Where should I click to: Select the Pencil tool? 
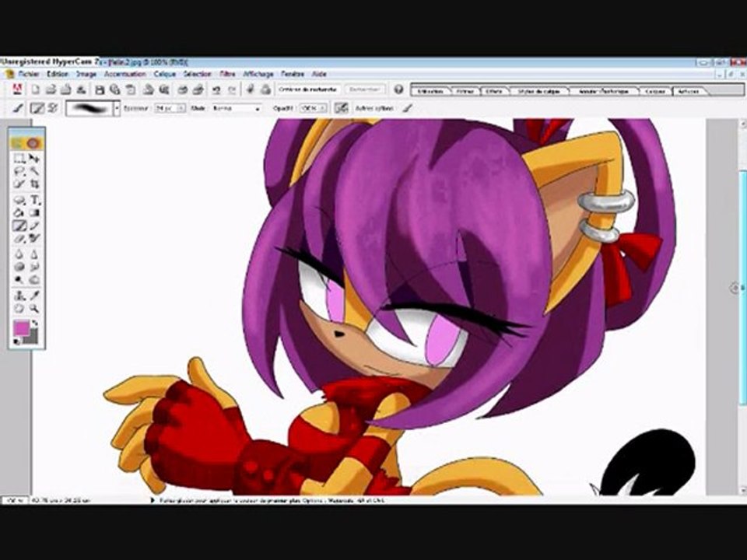coord(34,226)
